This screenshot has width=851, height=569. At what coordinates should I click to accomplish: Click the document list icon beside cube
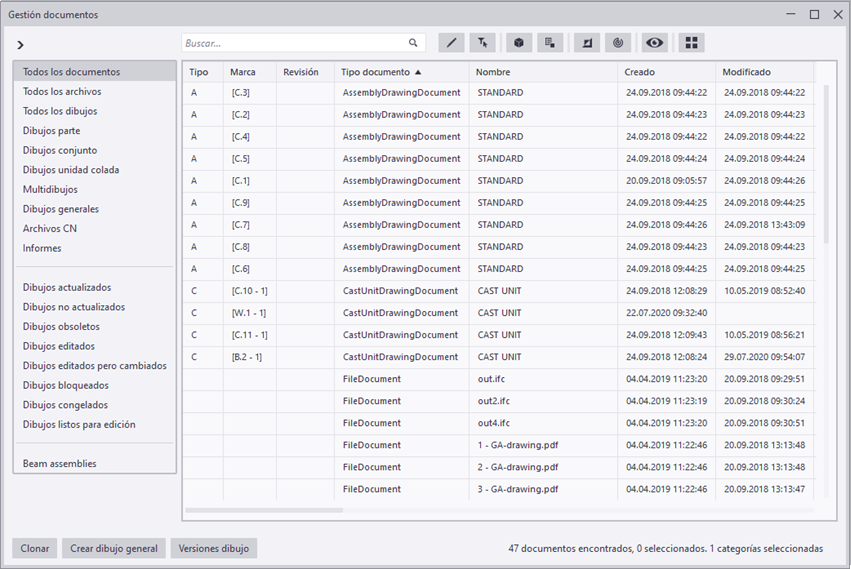549,43
